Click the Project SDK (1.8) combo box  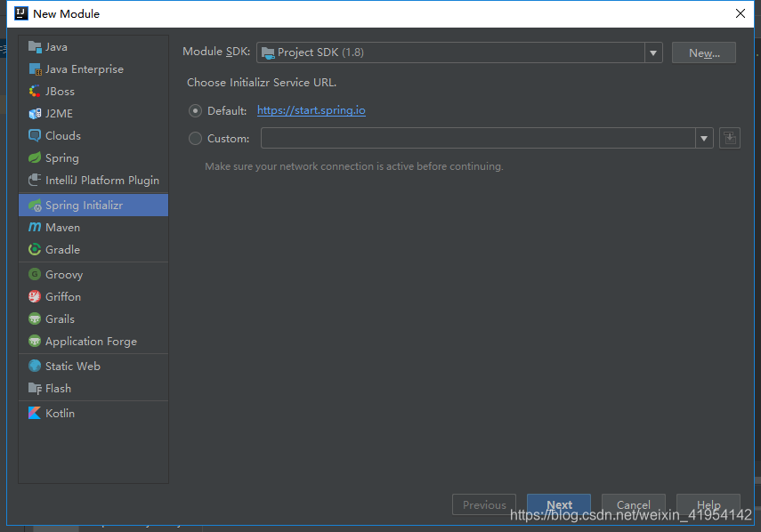pyautogui.click(x=459, y=52)
